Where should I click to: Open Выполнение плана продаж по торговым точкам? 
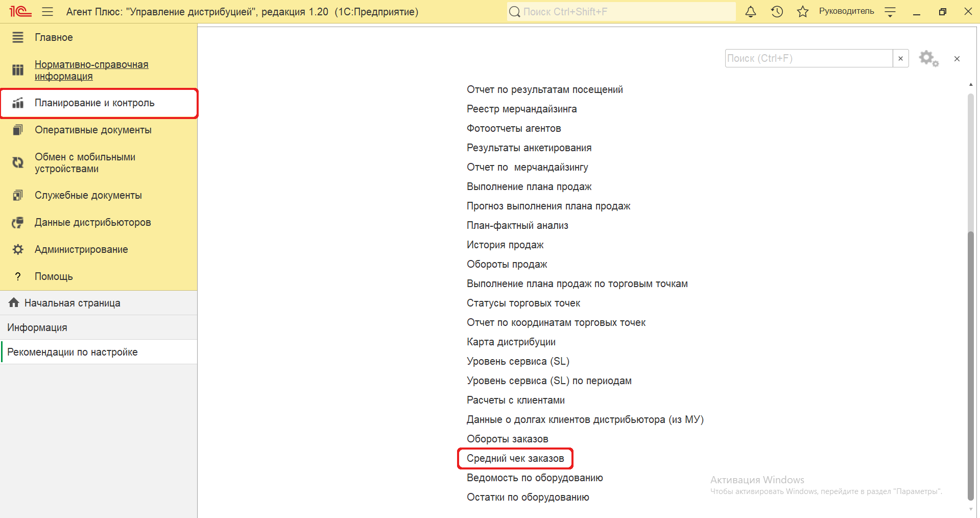pyautogui.click(x=577, y=284)
